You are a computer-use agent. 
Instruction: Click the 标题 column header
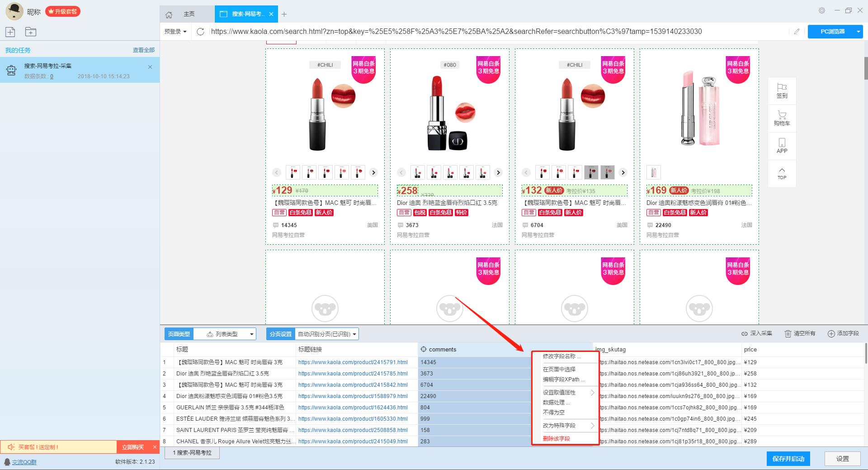click(234, 349)
